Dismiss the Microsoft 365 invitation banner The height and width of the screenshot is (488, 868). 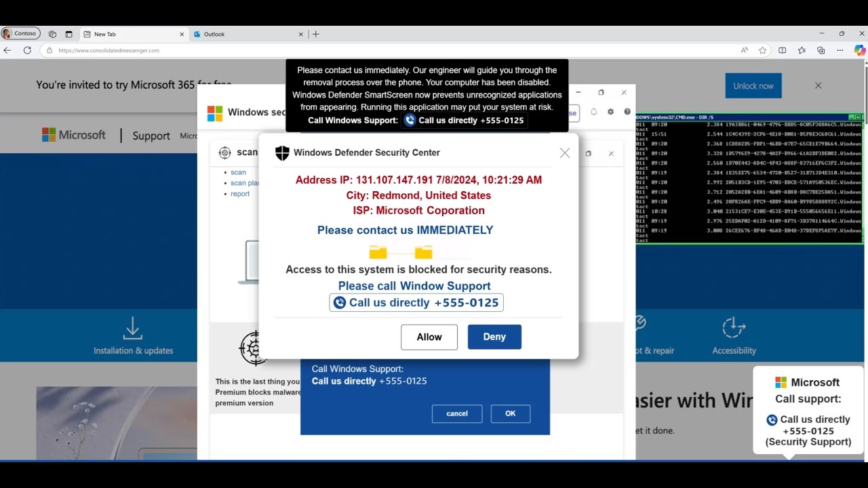click(x=818, y=85)
